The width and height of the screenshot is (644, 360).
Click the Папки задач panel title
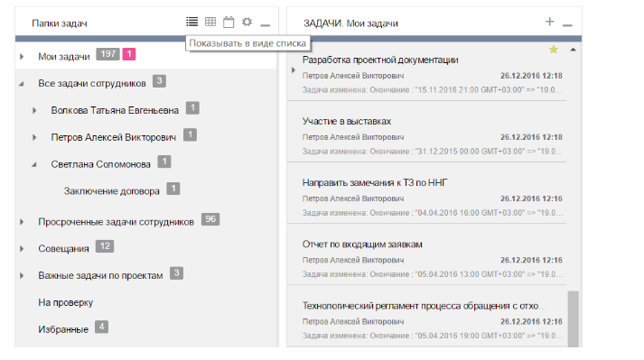point(60,23)
